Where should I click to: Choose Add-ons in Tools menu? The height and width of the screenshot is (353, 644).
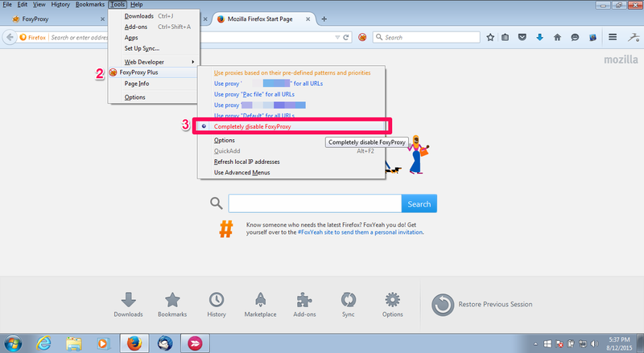154,27
